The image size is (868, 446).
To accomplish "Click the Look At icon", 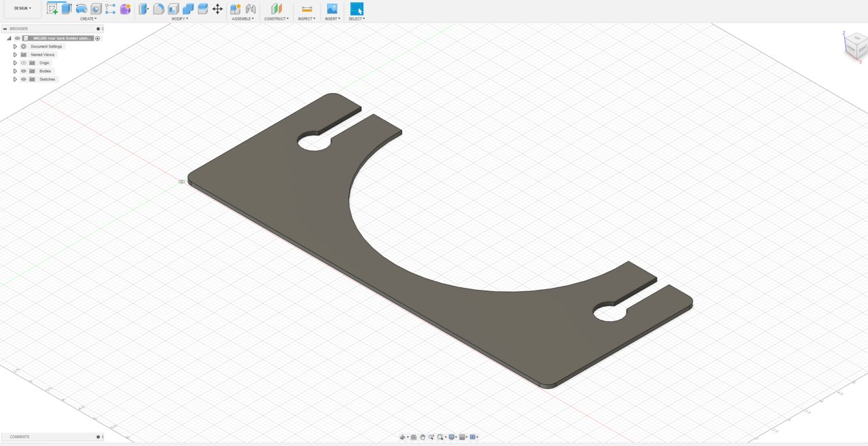I will point(414,437).
